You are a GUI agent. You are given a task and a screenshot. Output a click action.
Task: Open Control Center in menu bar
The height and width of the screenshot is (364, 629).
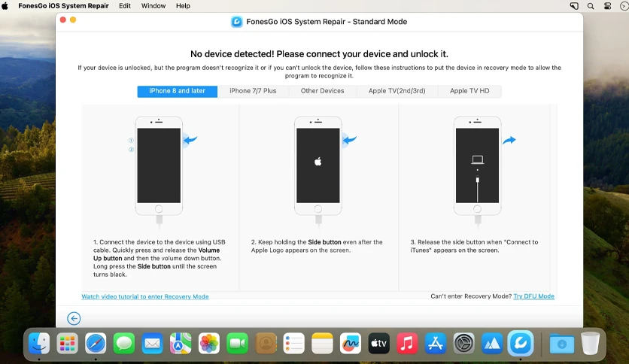[607, 6]
